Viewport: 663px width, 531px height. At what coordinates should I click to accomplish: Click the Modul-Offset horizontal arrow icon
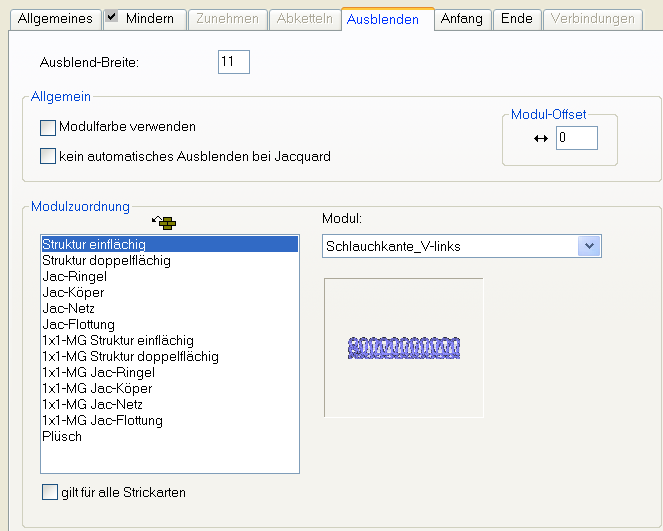point(541,138)
